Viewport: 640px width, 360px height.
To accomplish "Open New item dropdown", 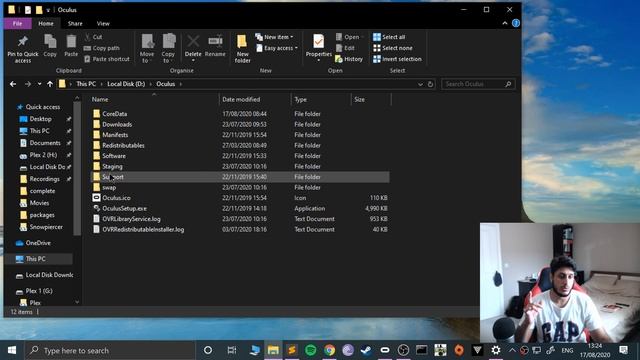I will pyautogui.click(x=274, y=37).
